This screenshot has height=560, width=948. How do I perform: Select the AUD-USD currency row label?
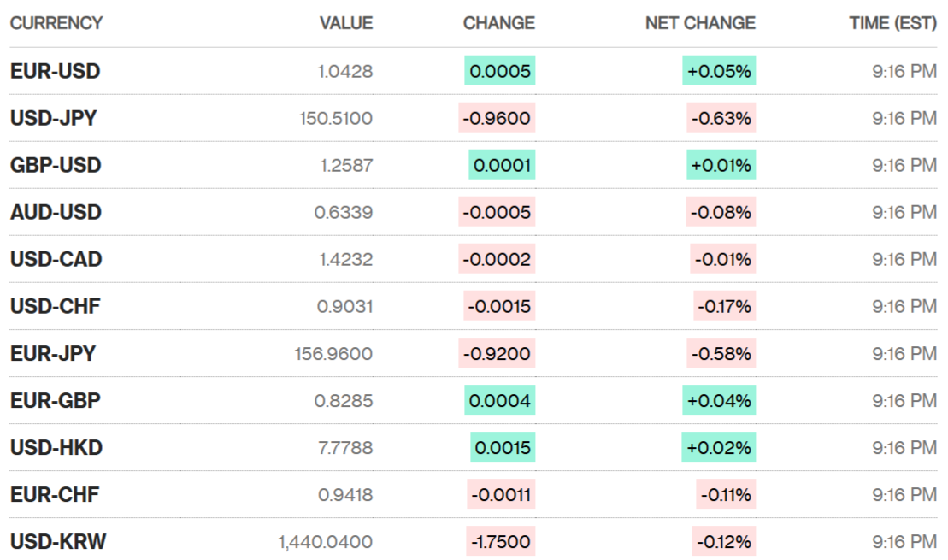[x=56, y=212]
